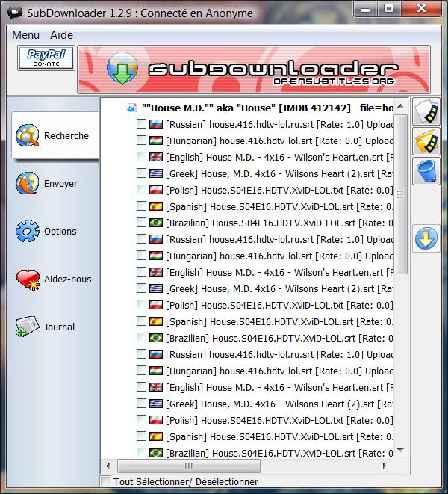
Task: Click the first Greek flag icon
Action: (x=156, y=173)
